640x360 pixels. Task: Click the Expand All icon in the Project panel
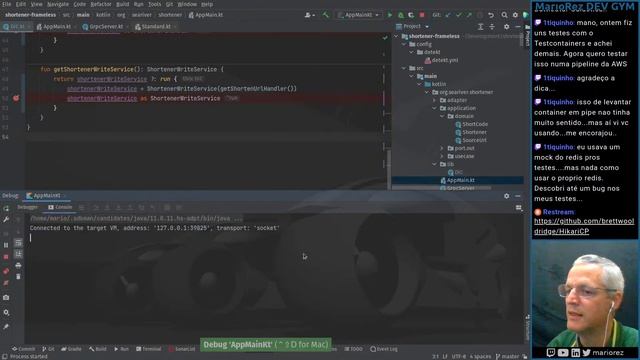[480, 27]
